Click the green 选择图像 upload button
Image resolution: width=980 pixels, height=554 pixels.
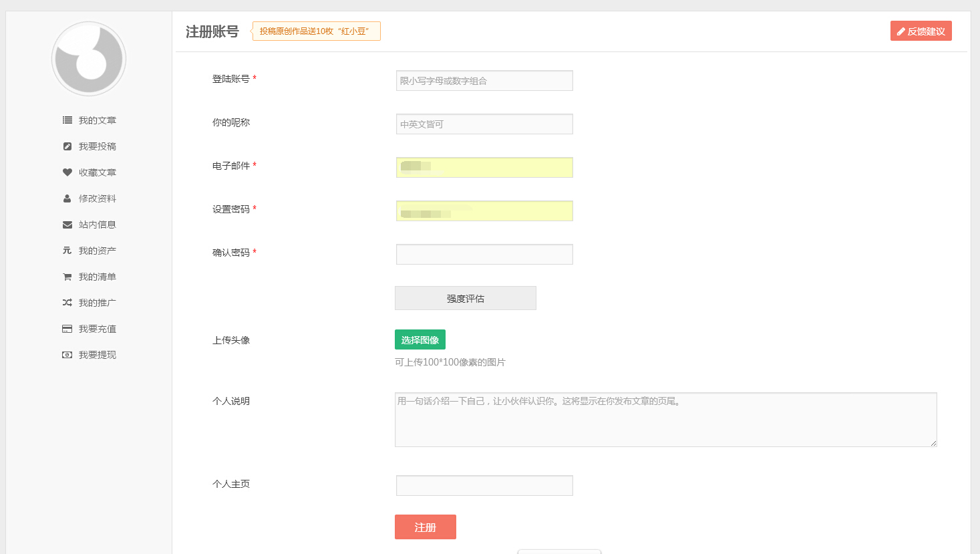tap(420, 340)
